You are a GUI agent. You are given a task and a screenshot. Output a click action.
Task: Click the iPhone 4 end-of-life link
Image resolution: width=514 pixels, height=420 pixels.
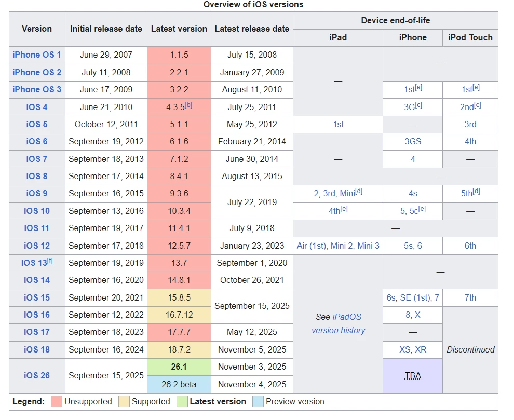coord(413,159)
